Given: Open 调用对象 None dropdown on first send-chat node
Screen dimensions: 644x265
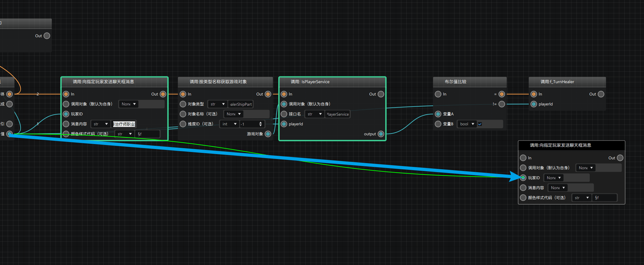Looking at the screenshot, I should click(128, 104).
